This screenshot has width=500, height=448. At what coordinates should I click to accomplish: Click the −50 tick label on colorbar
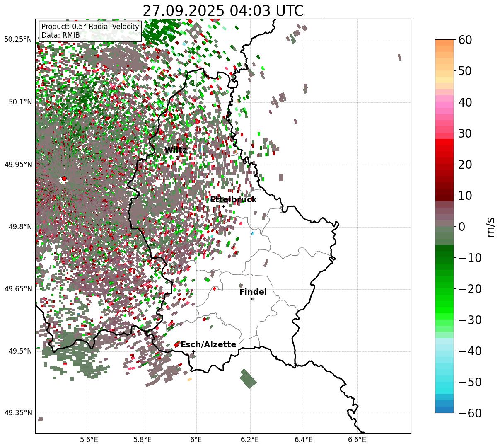click(470, 382)
